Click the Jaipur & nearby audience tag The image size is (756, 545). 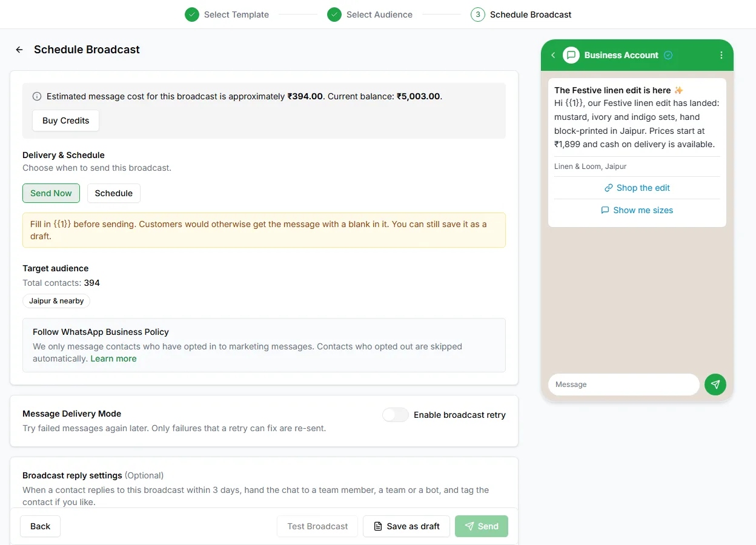(x=56, y=301)
